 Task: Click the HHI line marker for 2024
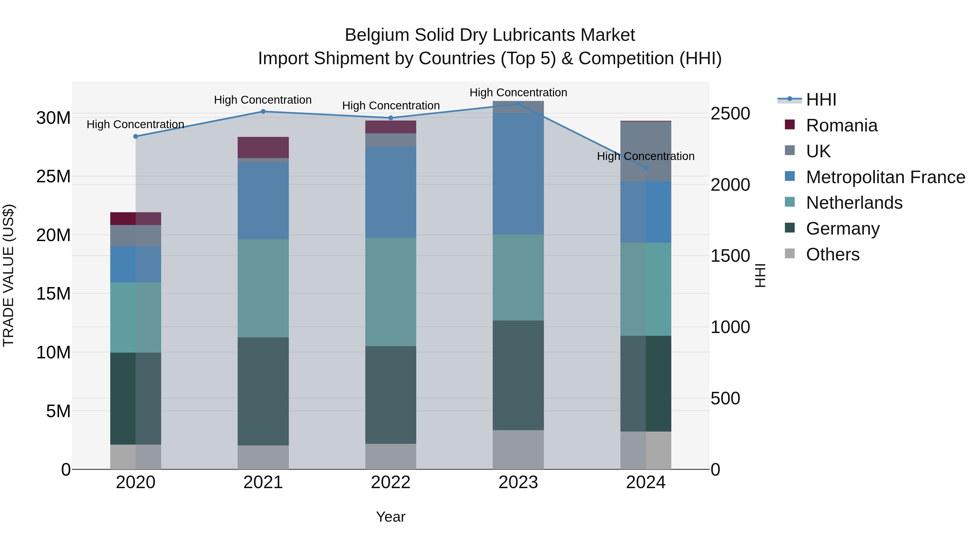pos(646,168)
